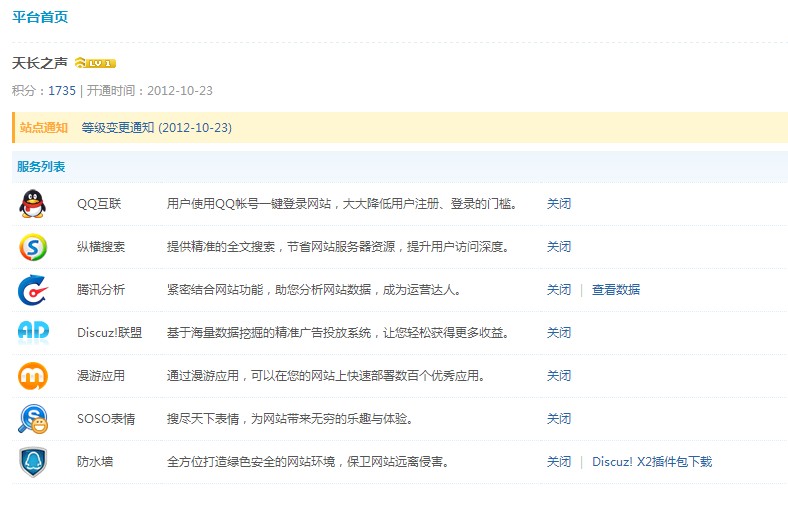
Task: Select the 纵横搜索 service name
Action: coord(101,247)
